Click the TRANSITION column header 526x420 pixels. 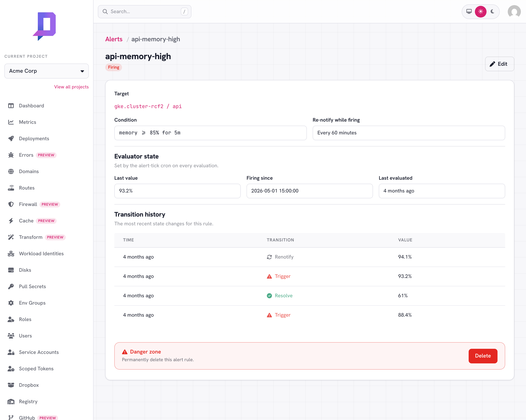click(280, 240)
